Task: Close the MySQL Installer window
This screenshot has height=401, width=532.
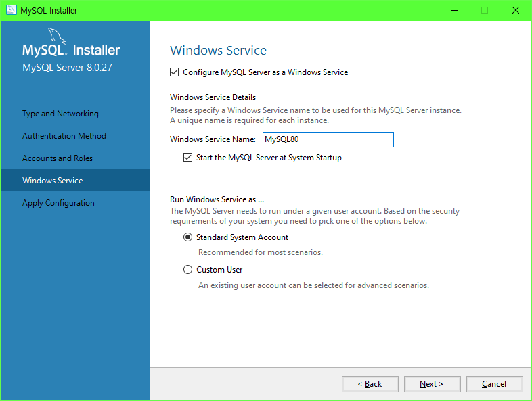Action: 515,10
